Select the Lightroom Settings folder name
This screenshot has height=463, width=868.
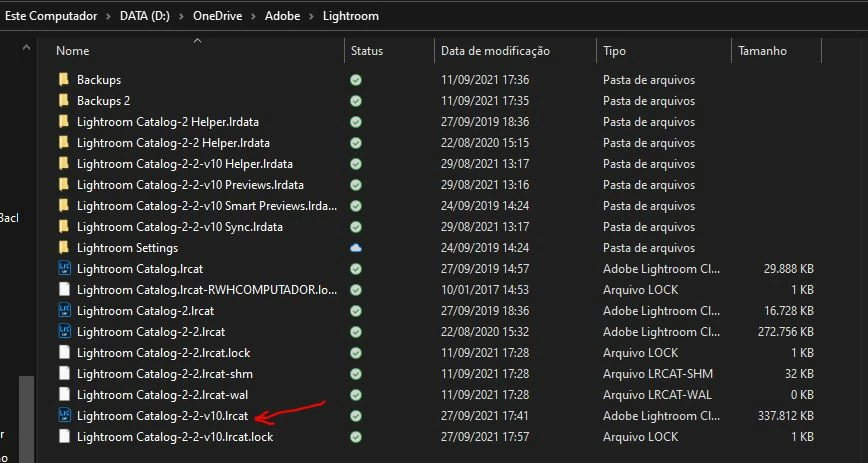pyautogui.click(x=127, y=248)
